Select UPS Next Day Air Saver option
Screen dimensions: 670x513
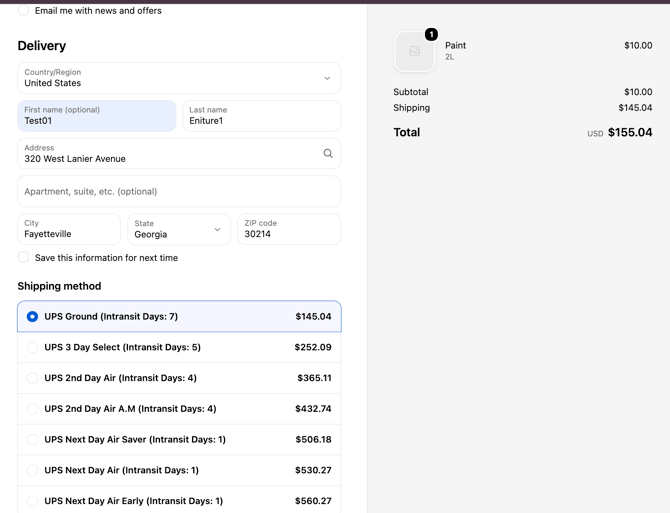point(179,440)
